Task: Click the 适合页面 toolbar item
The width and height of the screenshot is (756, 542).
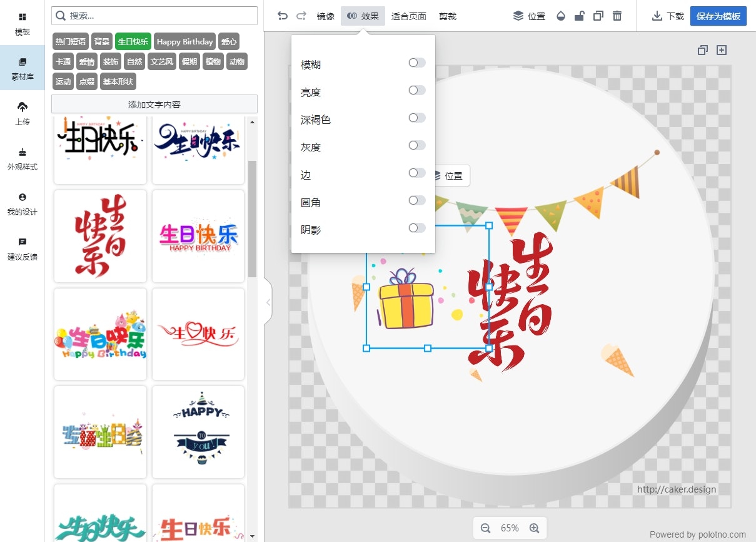Action: click(409, 16)
